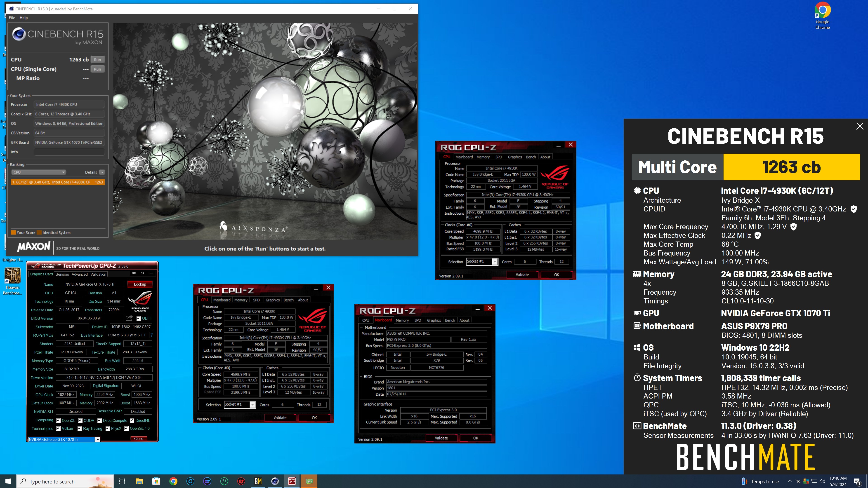The height and width of the screenshot is (488, 868).
Task: Switch to the GPU-Z Advanced tab
Action: click(x=80, y=274)
